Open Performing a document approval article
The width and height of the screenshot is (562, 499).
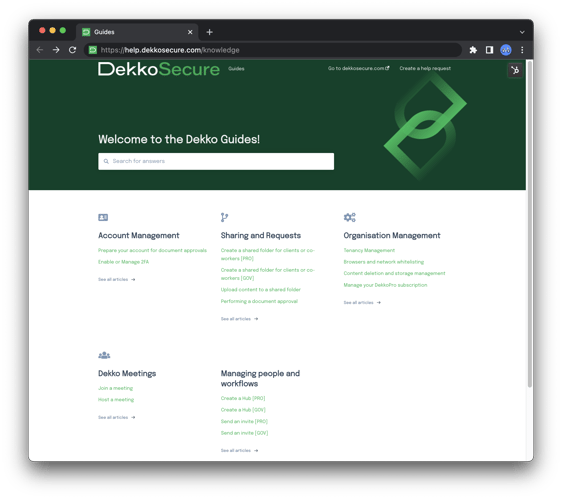259,301
